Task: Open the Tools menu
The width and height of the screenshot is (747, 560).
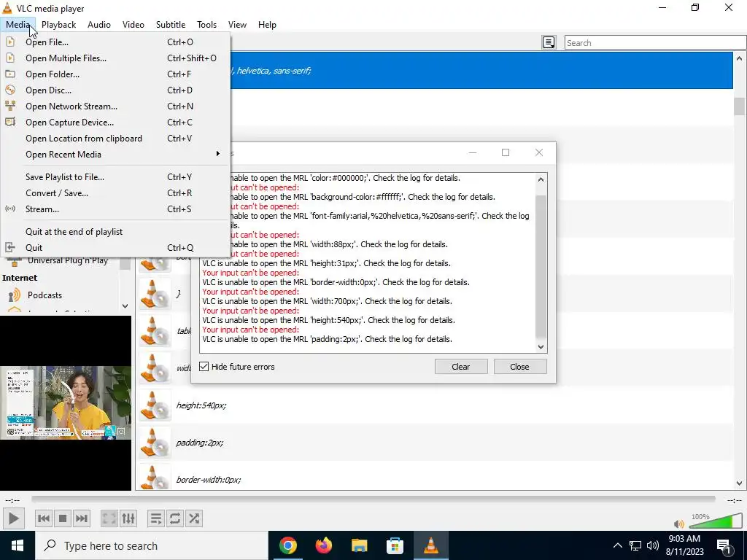Action: point(206,25)
